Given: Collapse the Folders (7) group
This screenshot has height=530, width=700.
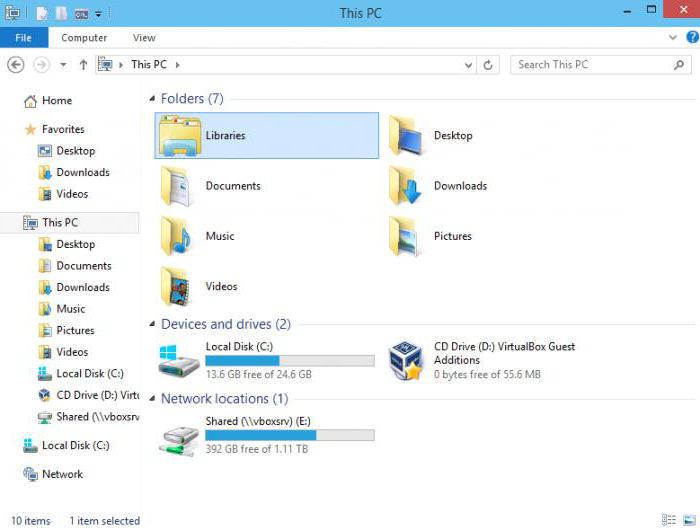Looking at the screenshot, I should [x=152, y=99].
